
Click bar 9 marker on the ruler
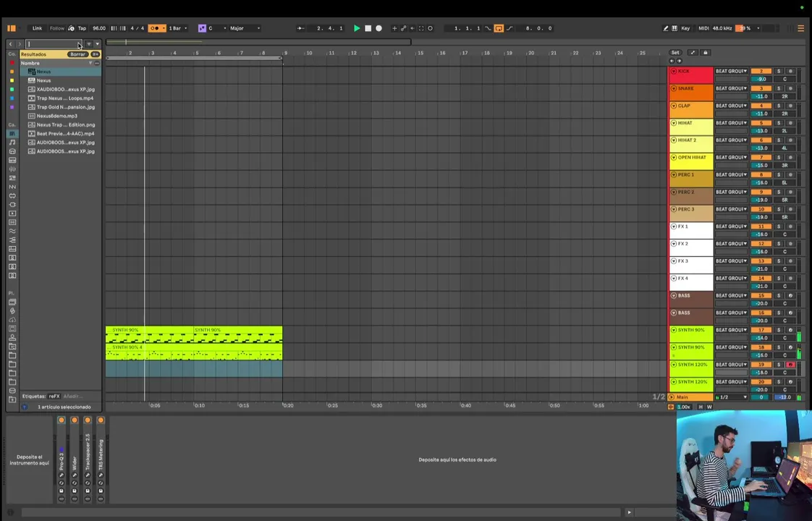pyautogui.click(x=285, y=53)
